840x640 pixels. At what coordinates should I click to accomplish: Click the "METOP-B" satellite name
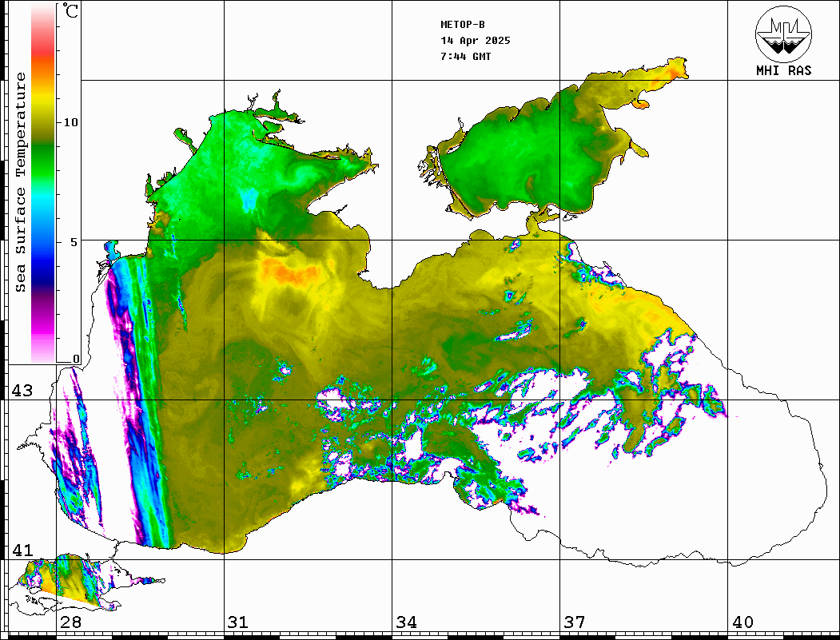pos(463,25)
